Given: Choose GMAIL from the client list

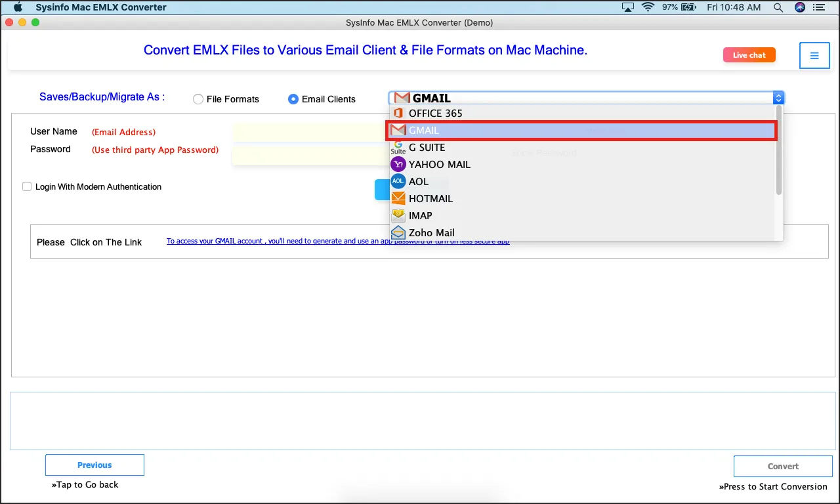Looking at the screenshot, I should [x=581, y=131].
